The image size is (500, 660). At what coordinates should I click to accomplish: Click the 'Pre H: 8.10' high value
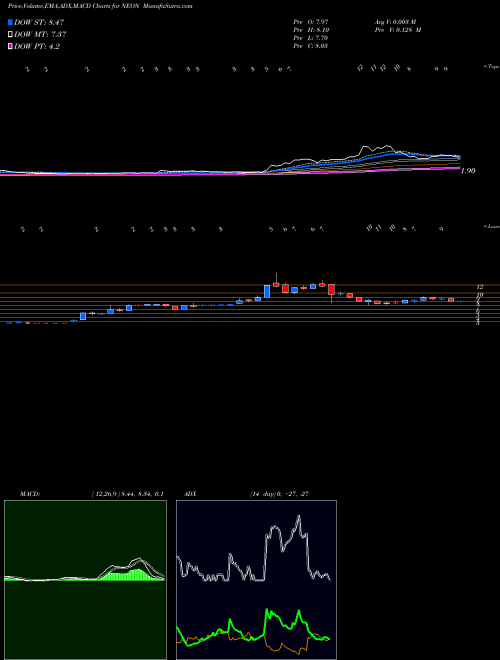point(311,30)
